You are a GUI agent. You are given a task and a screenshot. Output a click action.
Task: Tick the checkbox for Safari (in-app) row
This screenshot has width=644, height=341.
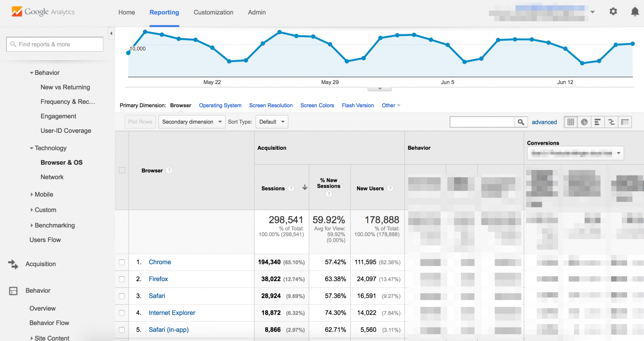(122, 330)
